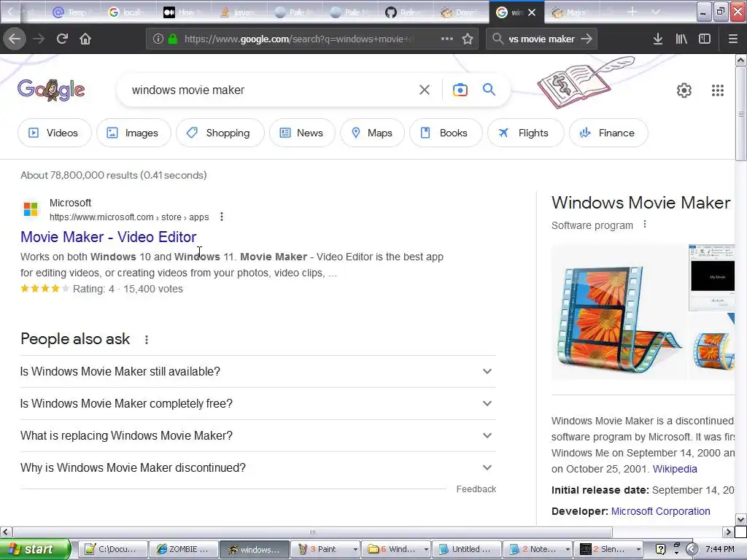Filter results by Videos
The height and width of the screenshot is (560, 747).
[x=54, y=133]
